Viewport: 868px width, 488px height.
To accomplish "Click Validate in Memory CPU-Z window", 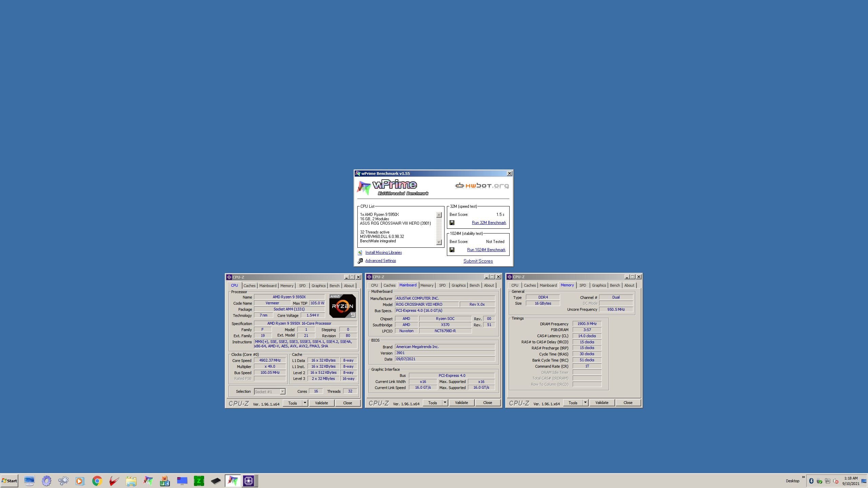I will [602, 403].
